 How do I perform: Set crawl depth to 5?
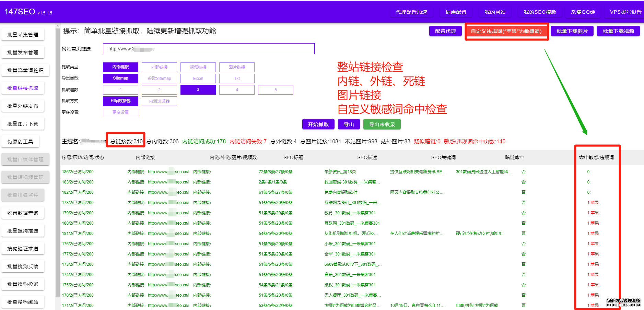pyautogui.click(x=276, y=90)
